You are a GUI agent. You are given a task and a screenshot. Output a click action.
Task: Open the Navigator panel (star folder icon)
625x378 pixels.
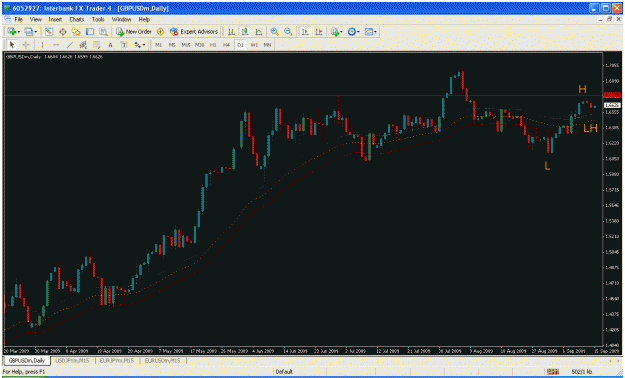[76, 32]
